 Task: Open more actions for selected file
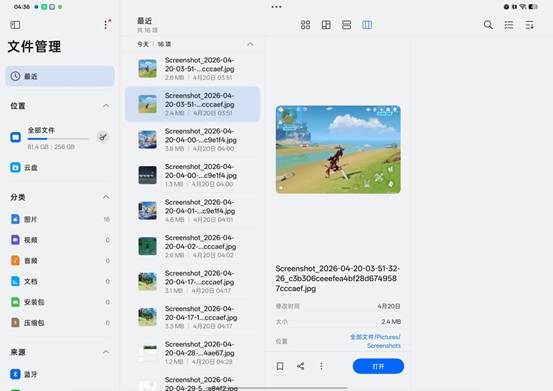coord(321,366)
